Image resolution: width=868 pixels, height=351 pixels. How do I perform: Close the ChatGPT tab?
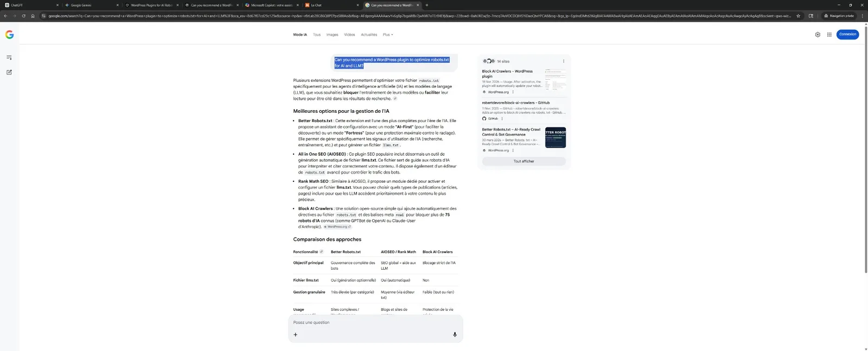coord(58,5)
